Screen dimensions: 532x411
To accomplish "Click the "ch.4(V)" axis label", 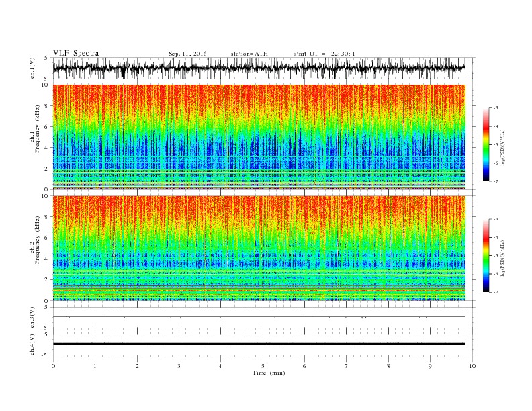I will pyautogui.click(x=32, y=345).
